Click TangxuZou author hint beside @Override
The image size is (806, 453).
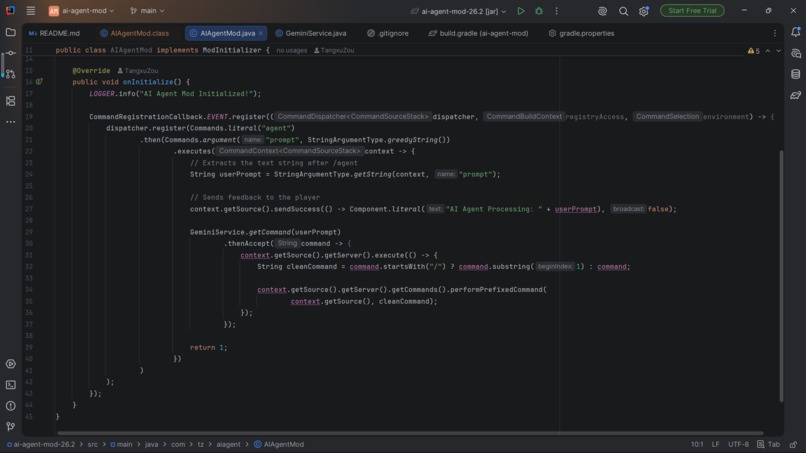click(138, 71)
